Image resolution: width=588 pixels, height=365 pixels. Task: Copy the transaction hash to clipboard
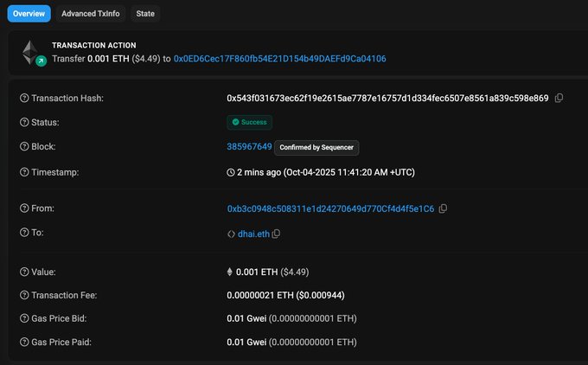pyautogui.click(x=559, y=99)
